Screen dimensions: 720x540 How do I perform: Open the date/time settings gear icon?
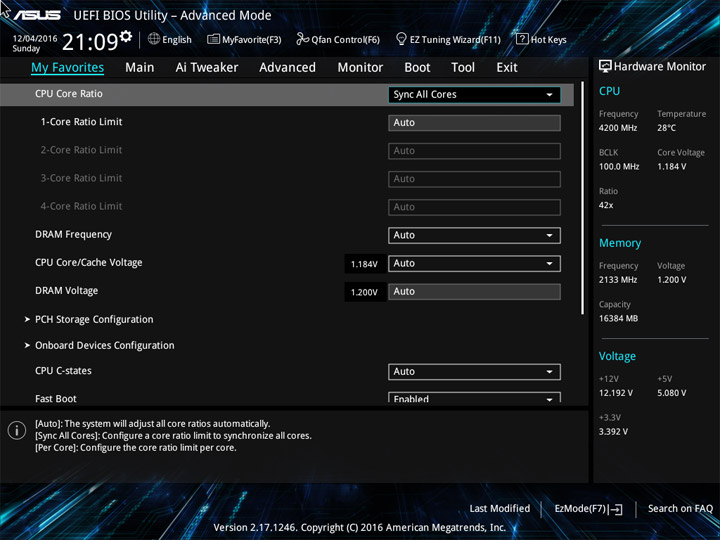(x=125, y=36)
